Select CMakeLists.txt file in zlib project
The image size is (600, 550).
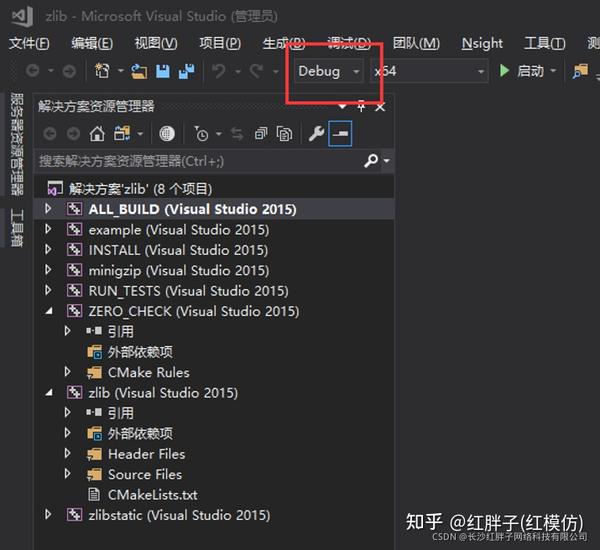coord(153,495)
